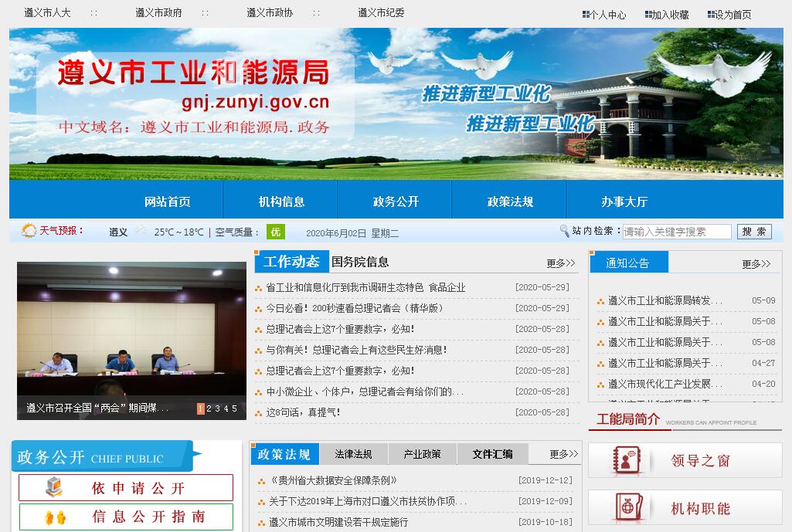
Task: Click the magnifier icon beside 站内检索
Action: (x=564, y=231)
